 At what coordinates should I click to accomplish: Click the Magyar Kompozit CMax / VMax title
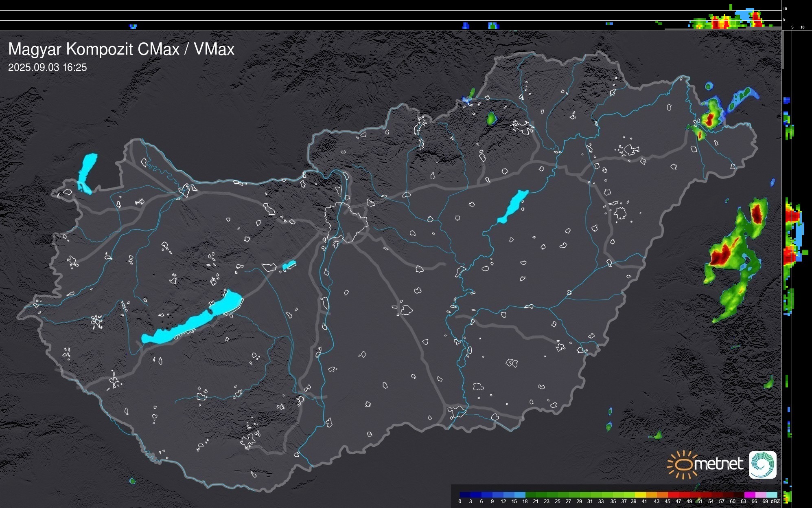tap(121, 49)
